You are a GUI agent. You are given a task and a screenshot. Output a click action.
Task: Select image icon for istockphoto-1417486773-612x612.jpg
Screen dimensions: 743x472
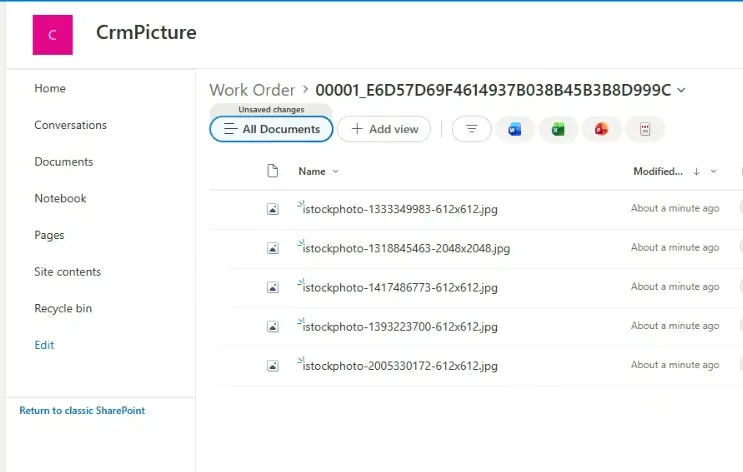pyautogui.click(x=272, y=288)
